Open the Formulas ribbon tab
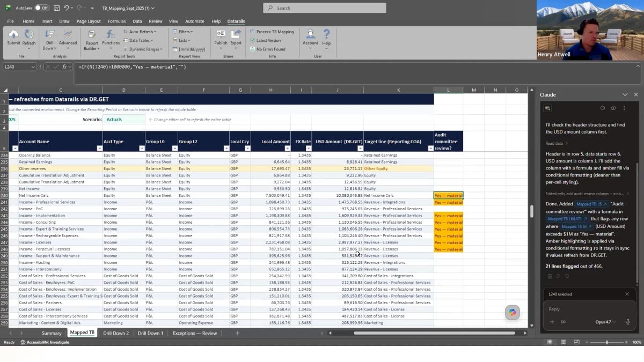The height and width of the screenshot is (362, 644). [116, 21]
